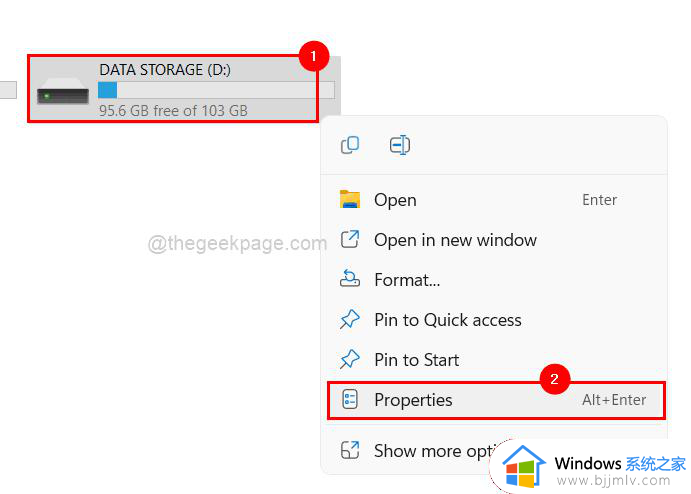Click the Show more options icon
Image resolution: width=691 pixels, height=494 pixels.
pos(350,450)
